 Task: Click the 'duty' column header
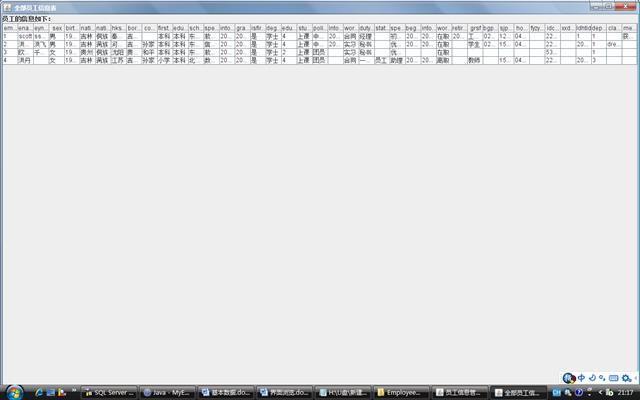point(366,28)
